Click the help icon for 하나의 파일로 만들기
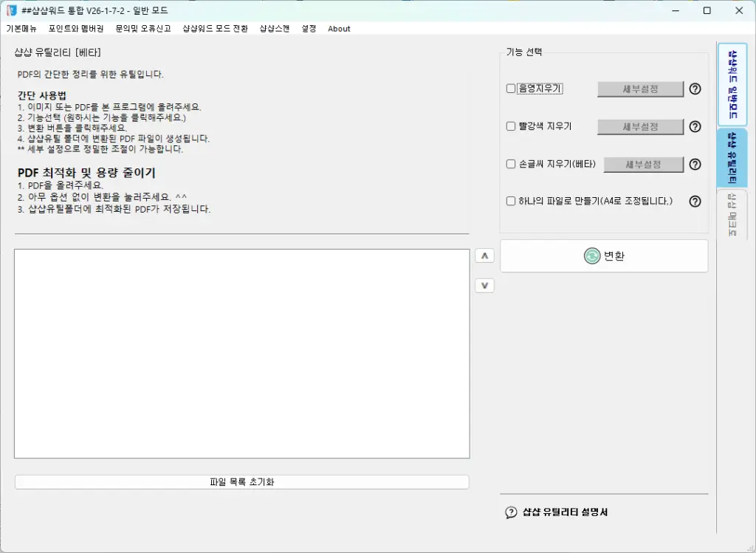756x553 pixels. click(x=695, y=200)
